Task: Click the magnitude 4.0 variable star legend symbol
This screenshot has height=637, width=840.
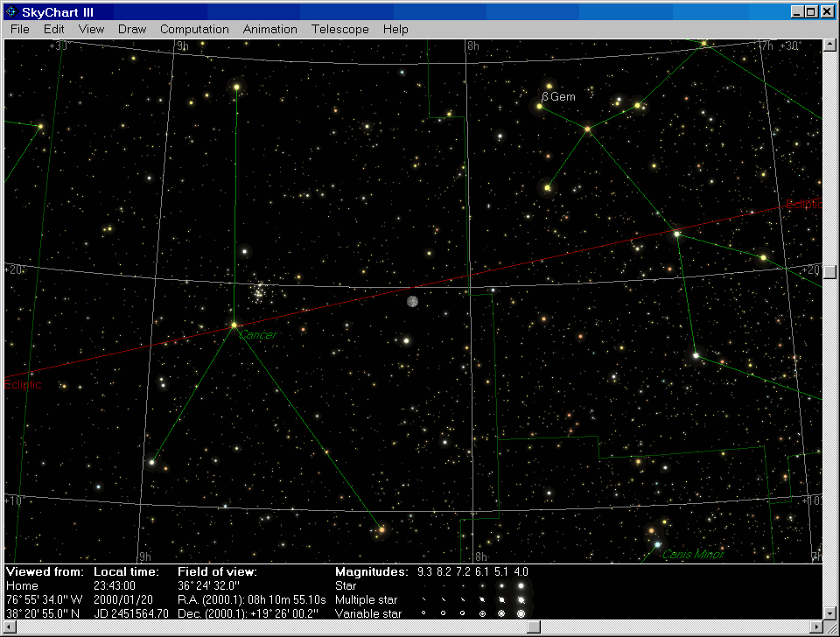Action: pos(521,613)
